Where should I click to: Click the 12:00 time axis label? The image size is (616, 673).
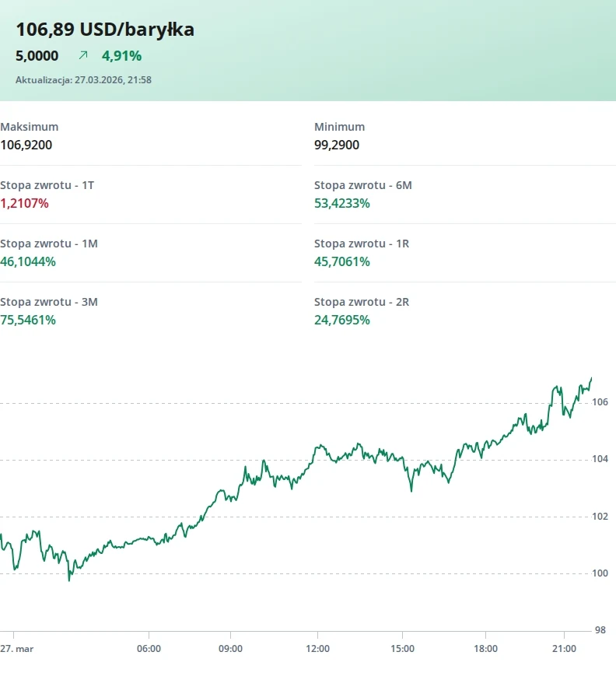(x=317, y=648)
